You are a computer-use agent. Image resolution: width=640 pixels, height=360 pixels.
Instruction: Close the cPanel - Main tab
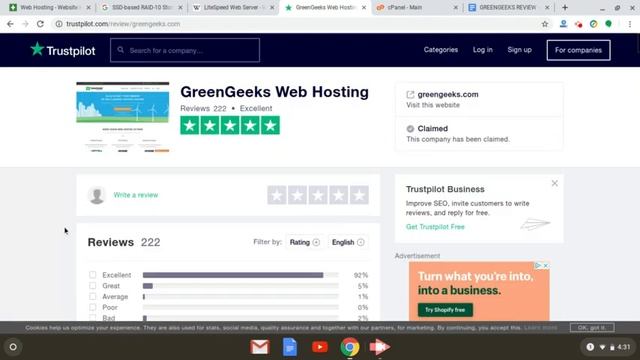[456, 7]
